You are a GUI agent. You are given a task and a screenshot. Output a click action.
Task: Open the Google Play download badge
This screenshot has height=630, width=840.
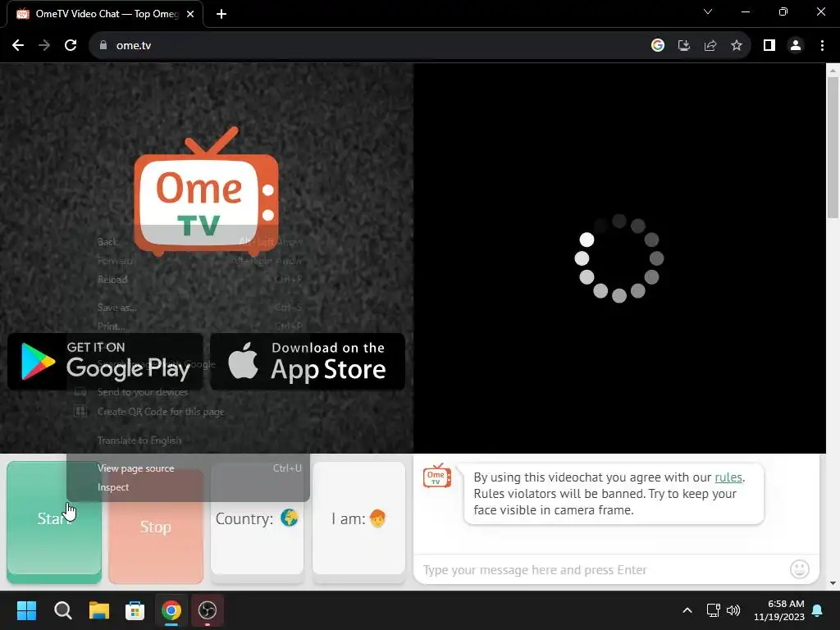[105, 362]
